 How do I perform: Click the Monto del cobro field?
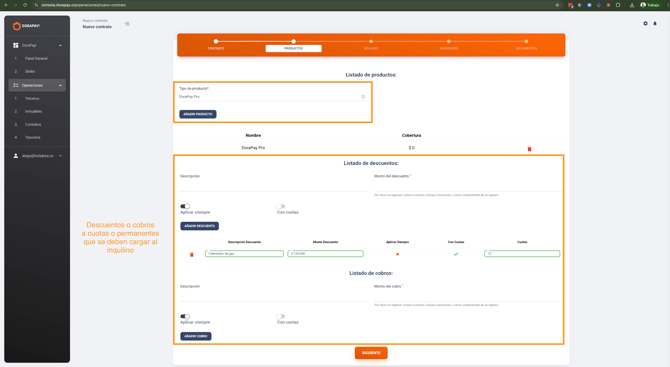tap(468, 297)
